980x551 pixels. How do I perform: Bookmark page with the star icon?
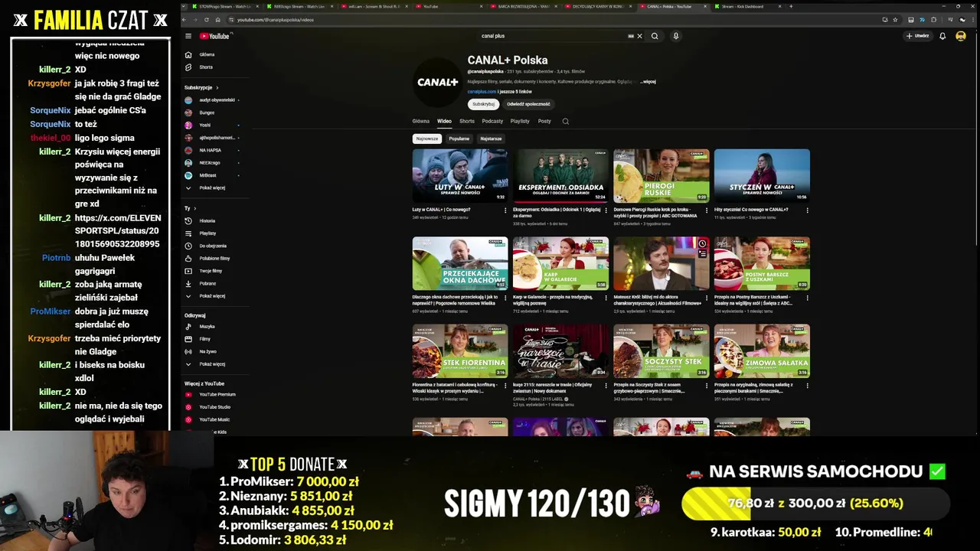895,20
